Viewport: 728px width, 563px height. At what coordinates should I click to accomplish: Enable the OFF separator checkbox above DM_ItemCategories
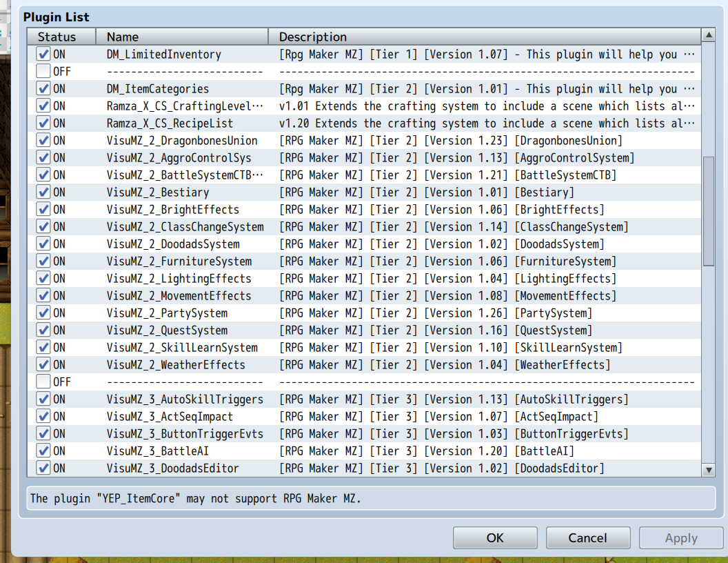tap(43, 72)
